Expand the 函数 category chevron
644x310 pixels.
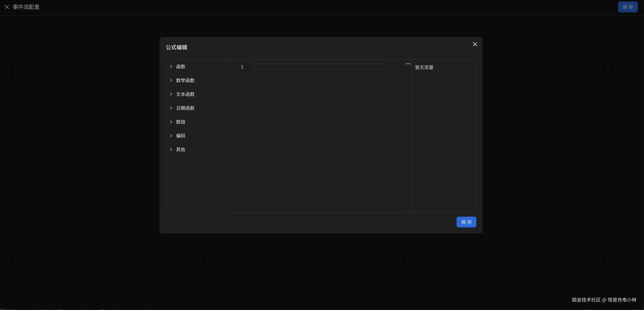171,66
